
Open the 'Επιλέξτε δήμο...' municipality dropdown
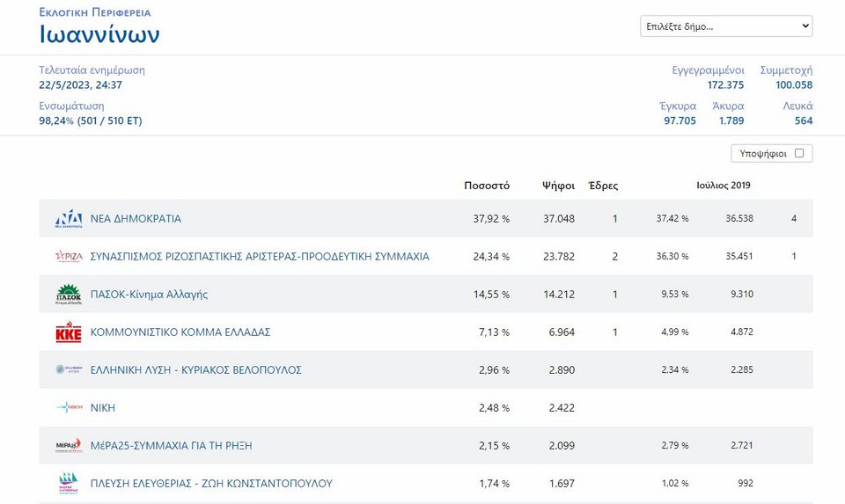[x=726, y=26]
